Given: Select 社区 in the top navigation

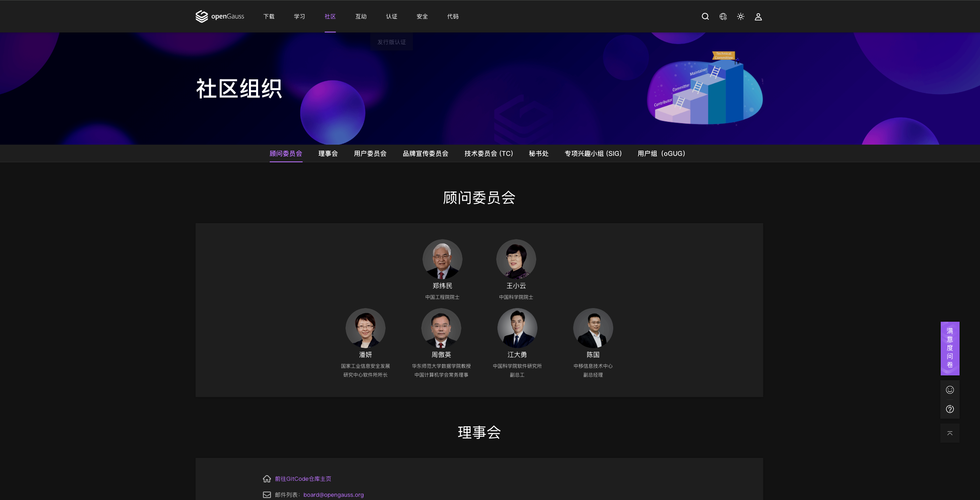Looking at the screenshot, I should [x=329, y=16].
